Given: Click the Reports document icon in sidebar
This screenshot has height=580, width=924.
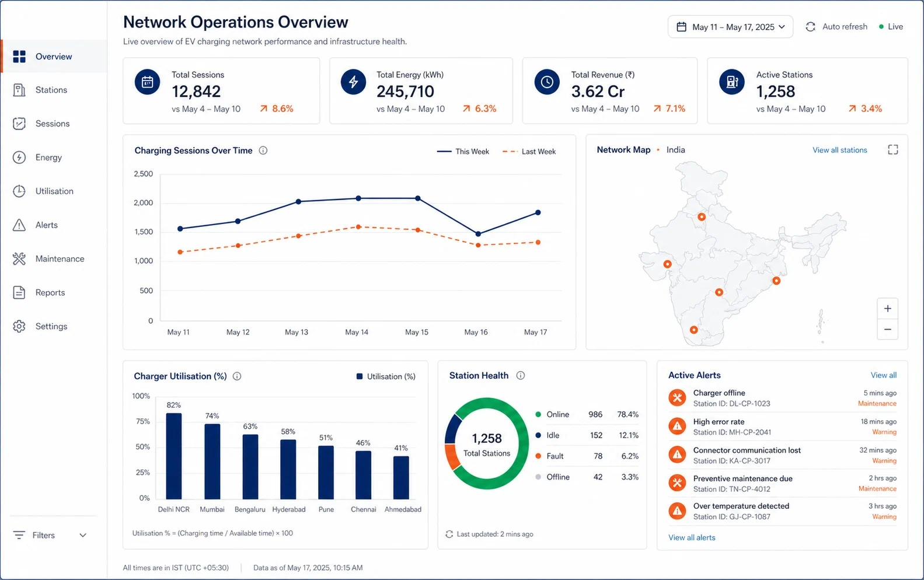Looking at the screenshot, I should pos(19,292).
